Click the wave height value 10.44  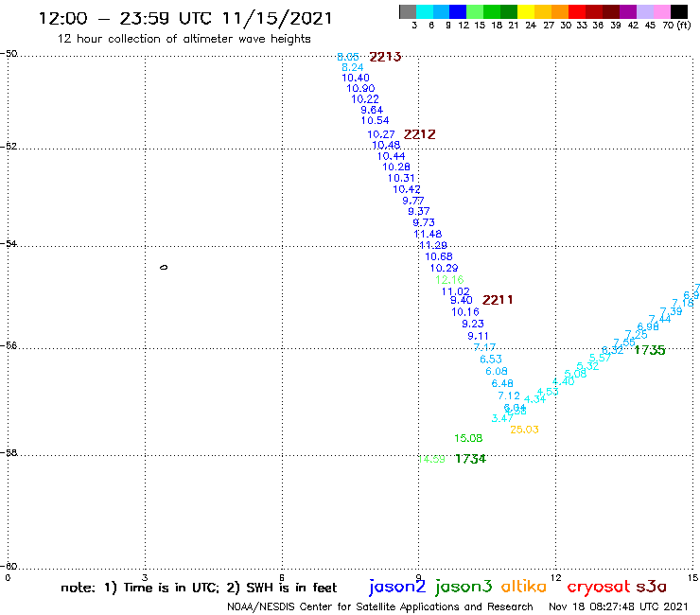pos(391,156)
